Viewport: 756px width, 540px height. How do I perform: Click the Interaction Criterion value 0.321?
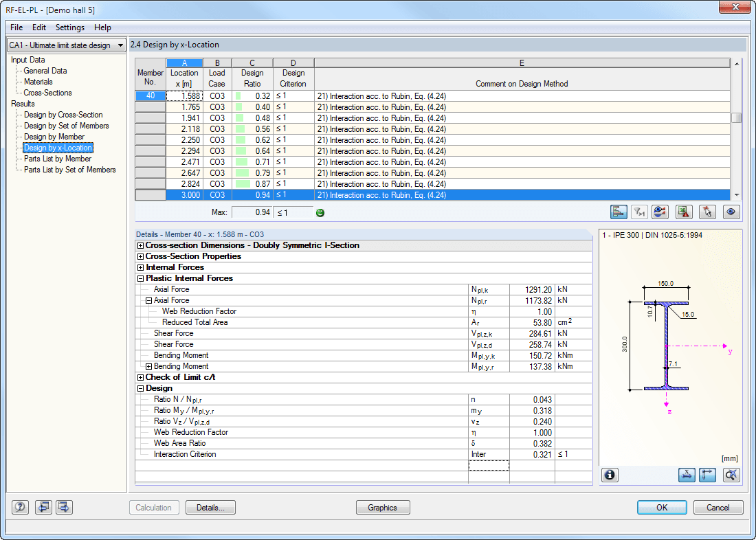click(x=532, y=455)
